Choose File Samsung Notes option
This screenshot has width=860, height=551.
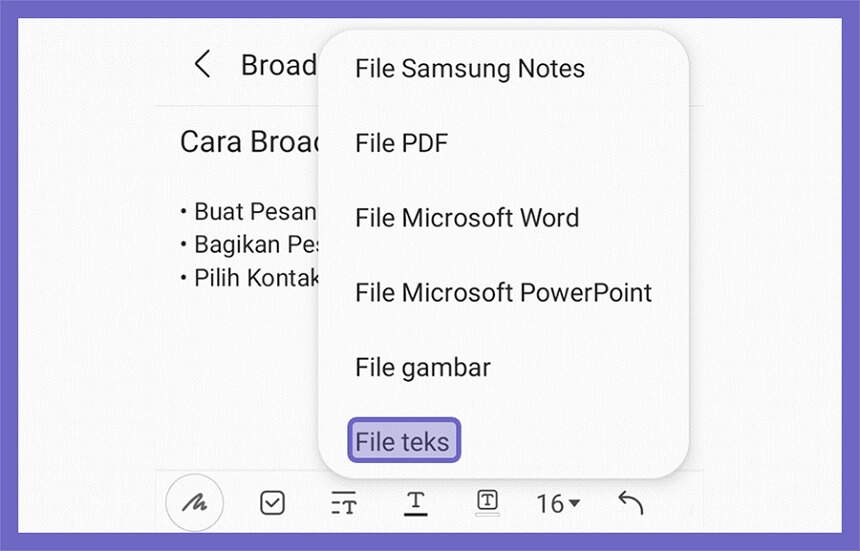[x=469, y=69]
